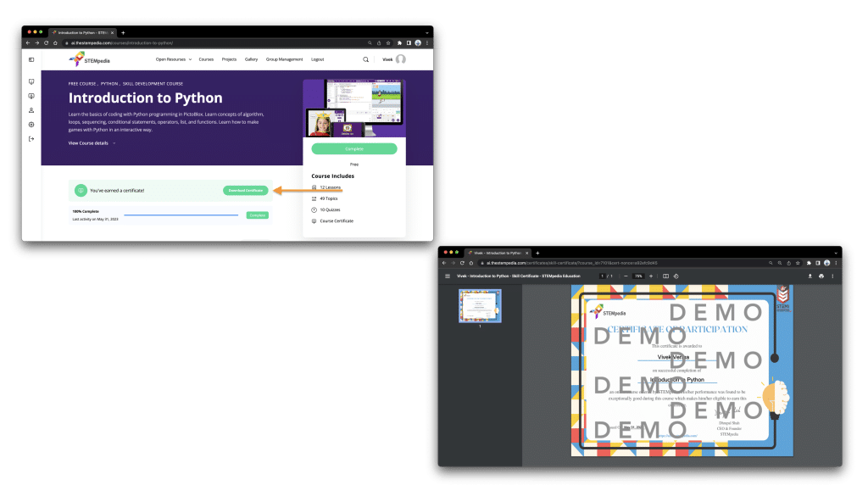The height and width of the screenshot is (502, 868).
Task: Zoom in on the certificate with the plus icon
Action: point(651,276)
